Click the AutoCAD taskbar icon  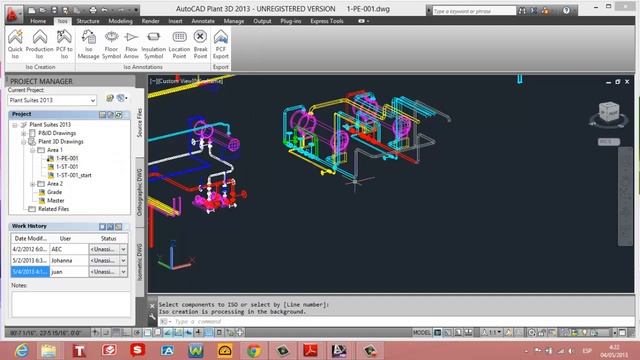click(339, 350)
